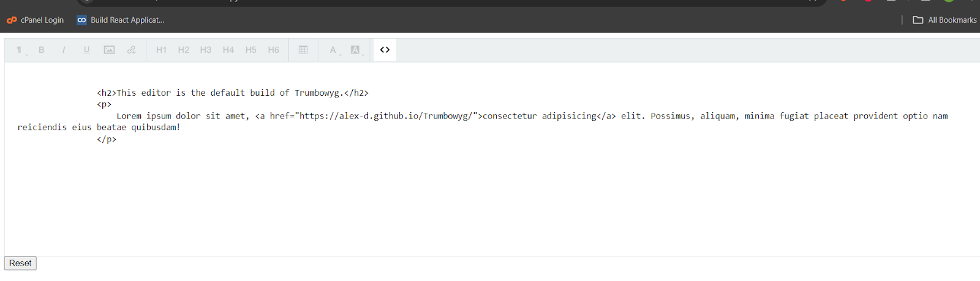This screenshot has height=281, width=980.
Task: Apply the H1 heading style
Action: pyautogui.click(x=161, y=50)
